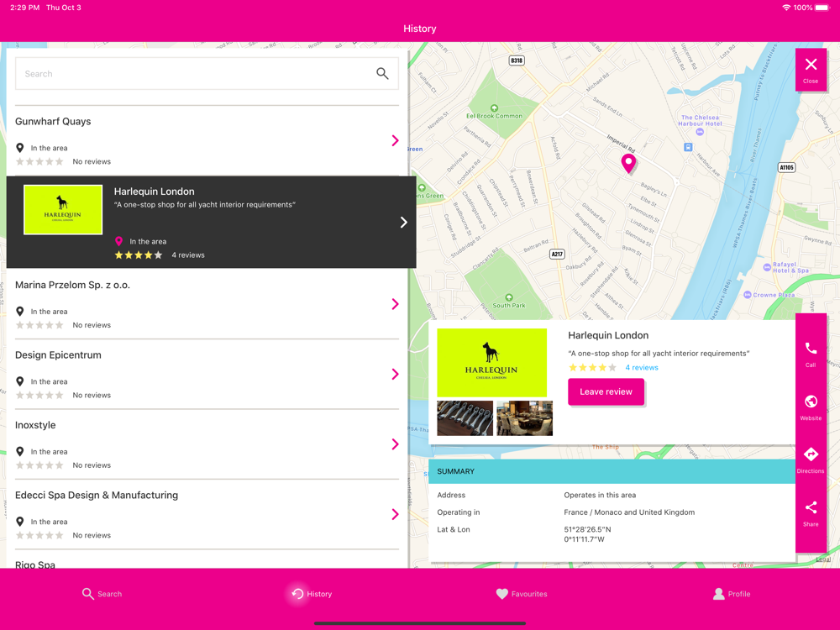Viewport: 840px width, 630px height.
Task: Open the cutlery photo thumbnail
Action: click(x=465, y=417)
